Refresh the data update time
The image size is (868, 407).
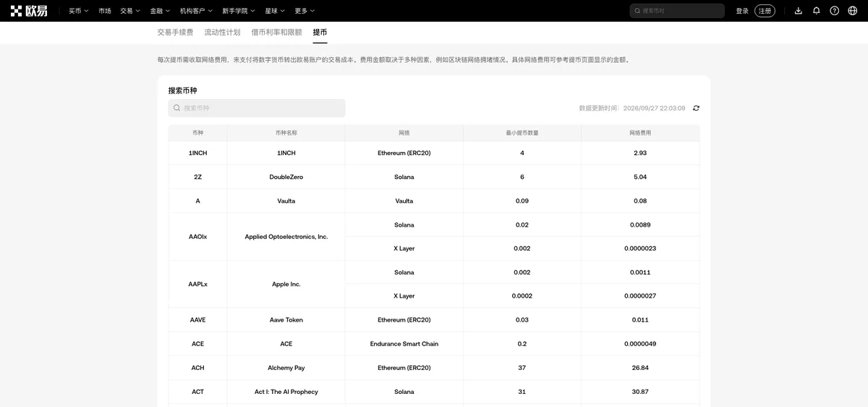tap(696, 108)
